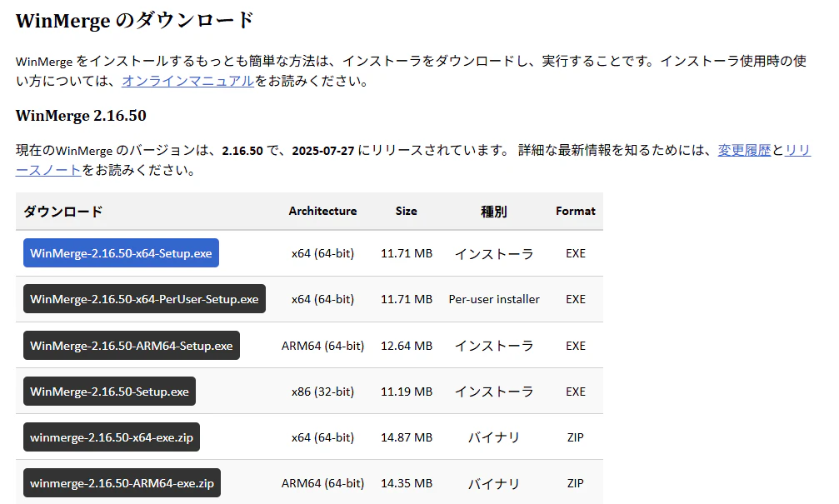The height and width of the screenshot is (504, 839).
Task: Click the WinMerge 2.16.50 subheading
Action: tap(81, 116)
